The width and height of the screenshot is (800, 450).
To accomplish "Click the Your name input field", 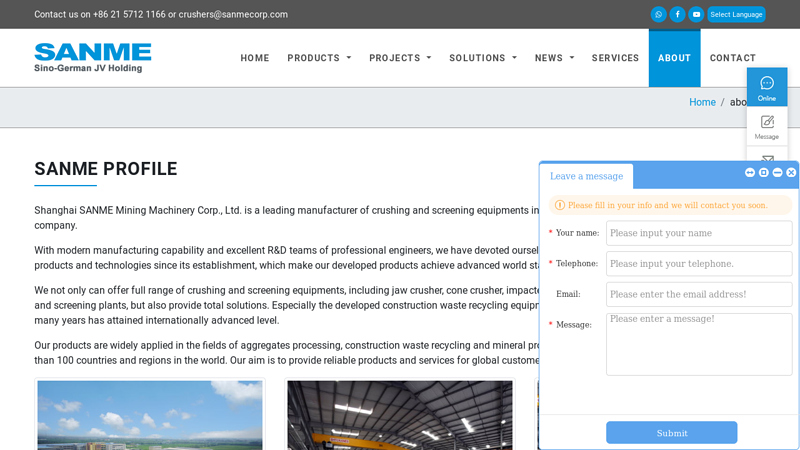I will (x=699, y=233).
